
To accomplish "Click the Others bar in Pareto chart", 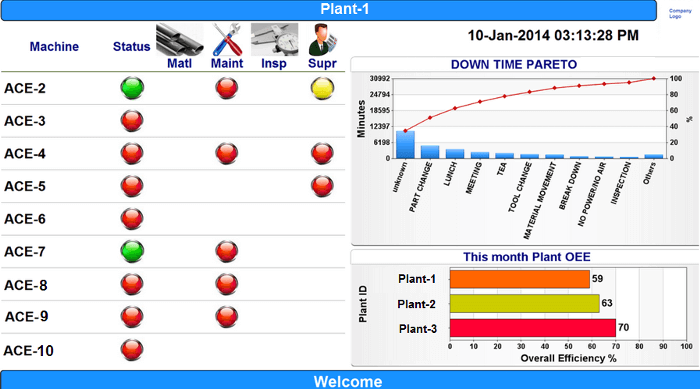I will tap(654, 156).
